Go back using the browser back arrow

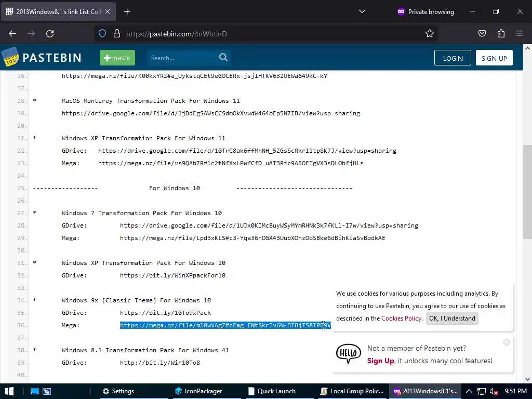point(12,34)
